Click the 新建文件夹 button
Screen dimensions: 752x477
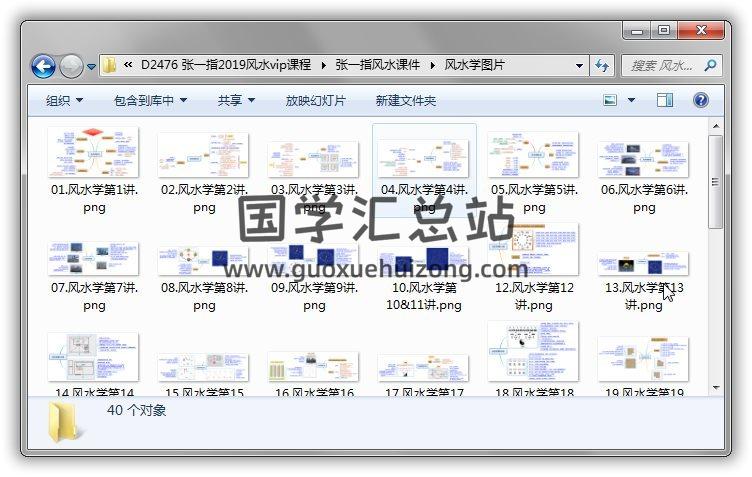tap(405, 100)
